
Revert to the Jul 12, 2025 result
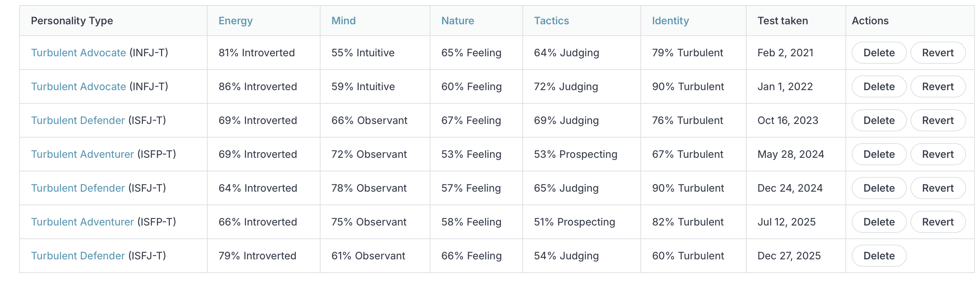[x=937, y=222]
